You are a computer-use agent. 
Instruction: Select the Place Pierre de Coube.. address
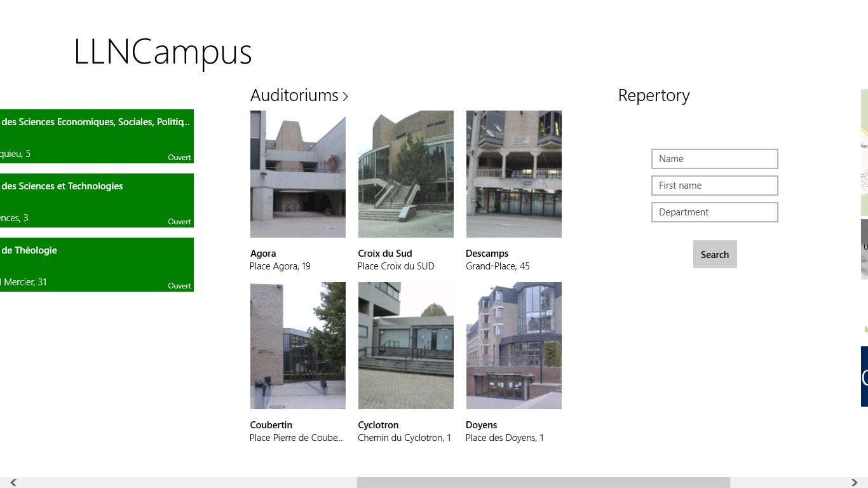(297, 438)
